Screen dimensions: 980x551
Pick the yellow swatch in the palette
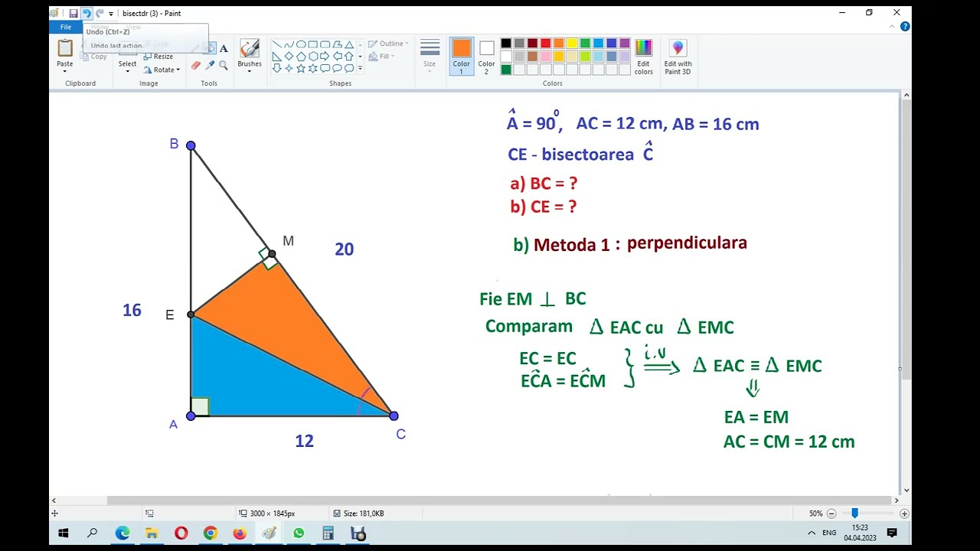[x=572, y=44]
